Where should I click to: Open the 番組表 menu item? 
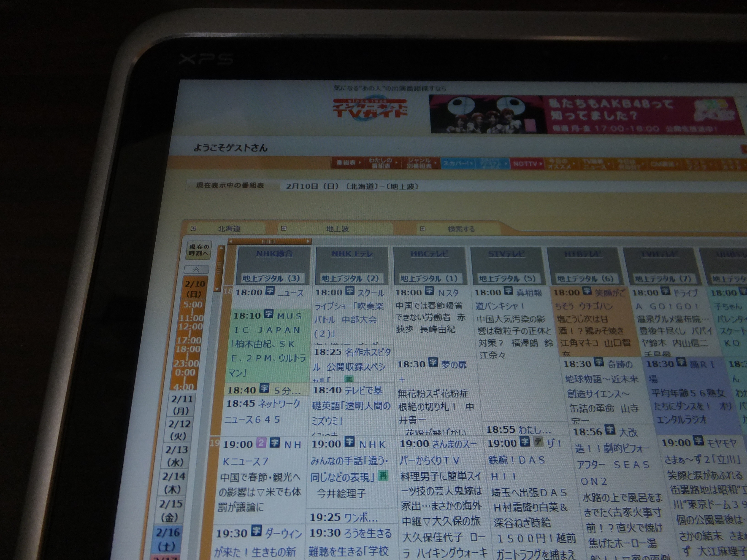(x=348, y=163)
